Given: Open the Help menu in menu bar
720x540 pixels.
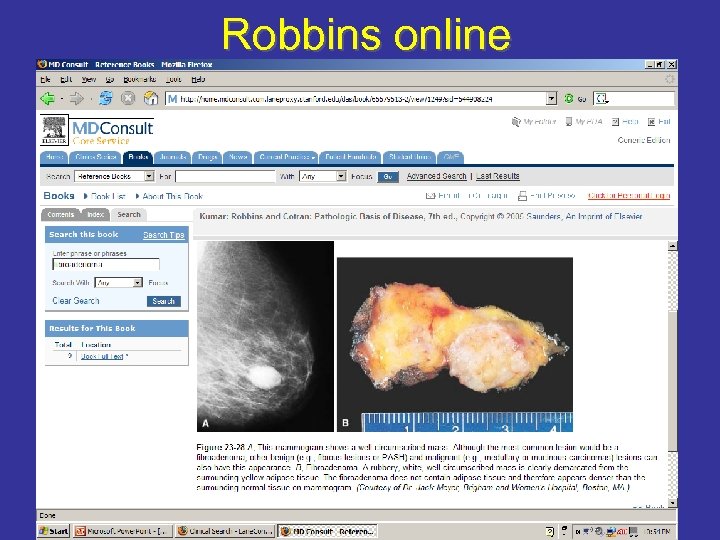Looking at the screenshot, I should click(198, 79).
